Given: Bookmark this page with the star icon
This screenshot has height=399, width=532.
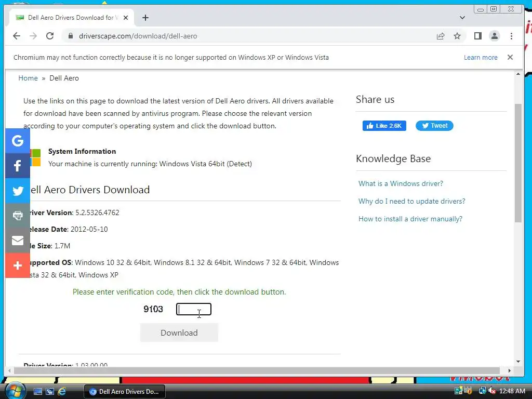Looking at the screenshot, I should coord(457,36).
